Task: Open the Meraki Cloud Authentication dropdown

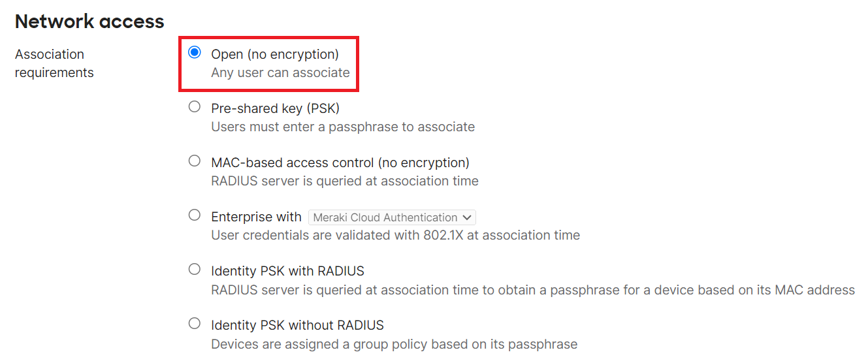Action: (392, 217)
